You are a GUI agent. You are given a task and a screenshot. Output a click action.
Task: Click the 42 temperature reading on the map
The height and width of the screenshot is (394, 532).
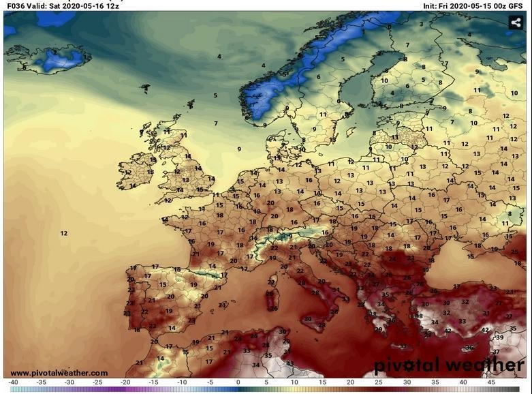coord(485,329)
